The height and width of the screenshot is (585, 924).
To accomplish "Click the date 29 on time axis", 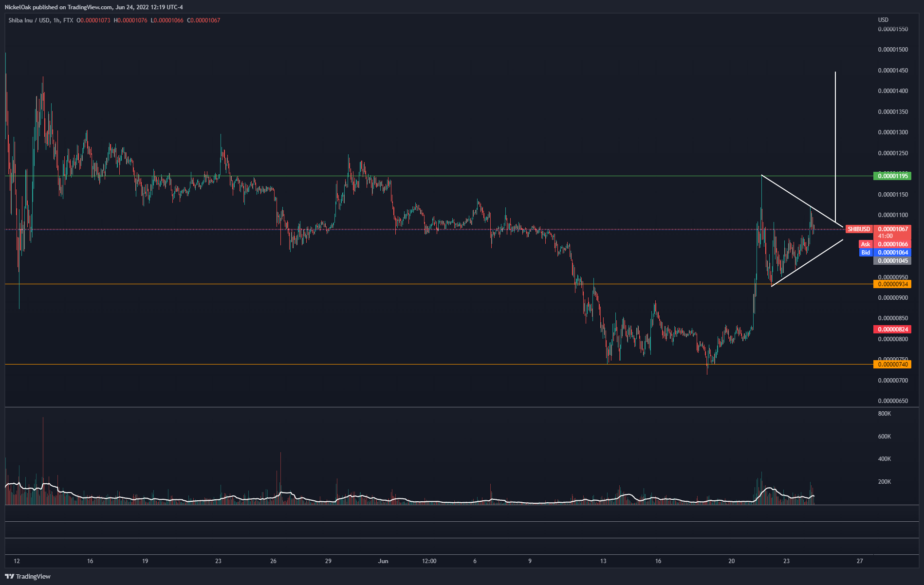I will pos(328,561).
